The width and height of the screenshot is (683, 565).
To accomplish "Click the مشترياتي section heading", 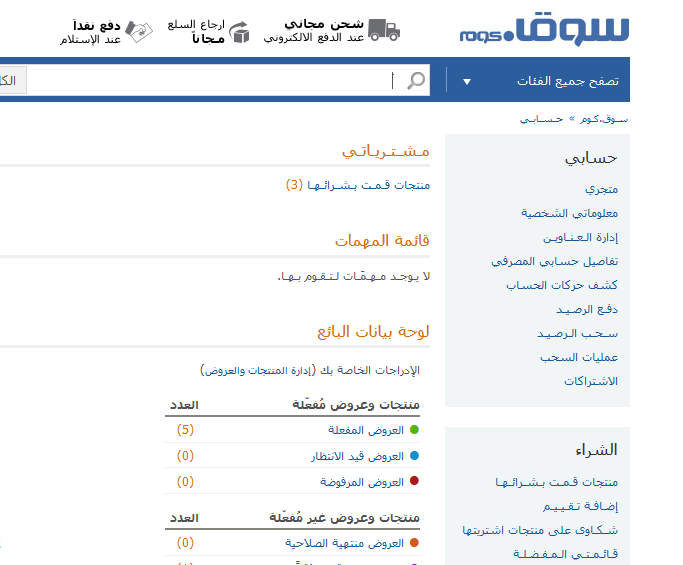I will (385, 151).
